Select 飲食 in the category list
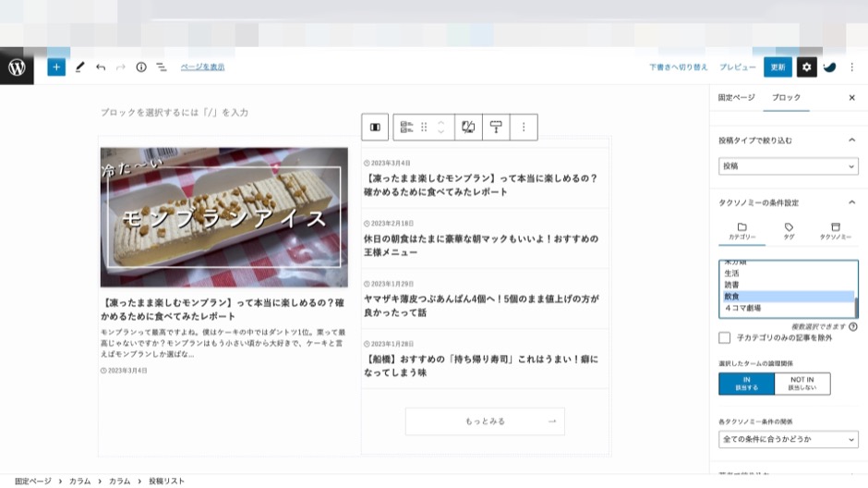868x488 pixels. 789,297
